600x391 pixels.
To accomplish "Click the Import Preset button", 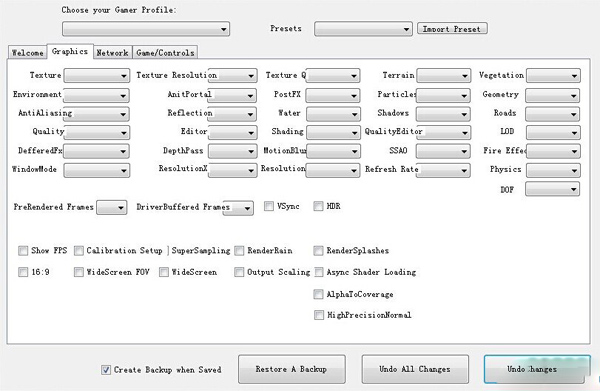I will (452, 29).
